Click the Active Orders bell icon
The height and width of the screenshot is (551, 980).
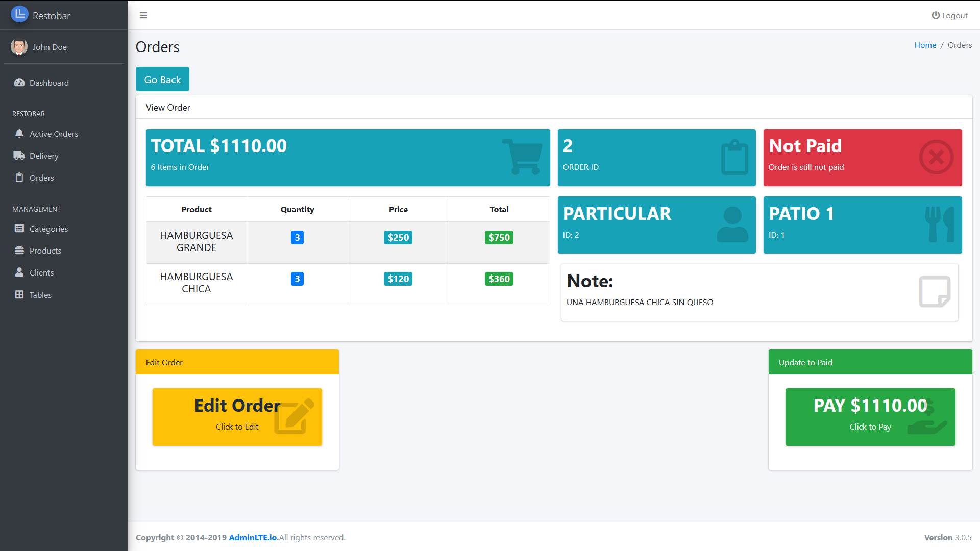pyautogui.click(x=19, y=134)
